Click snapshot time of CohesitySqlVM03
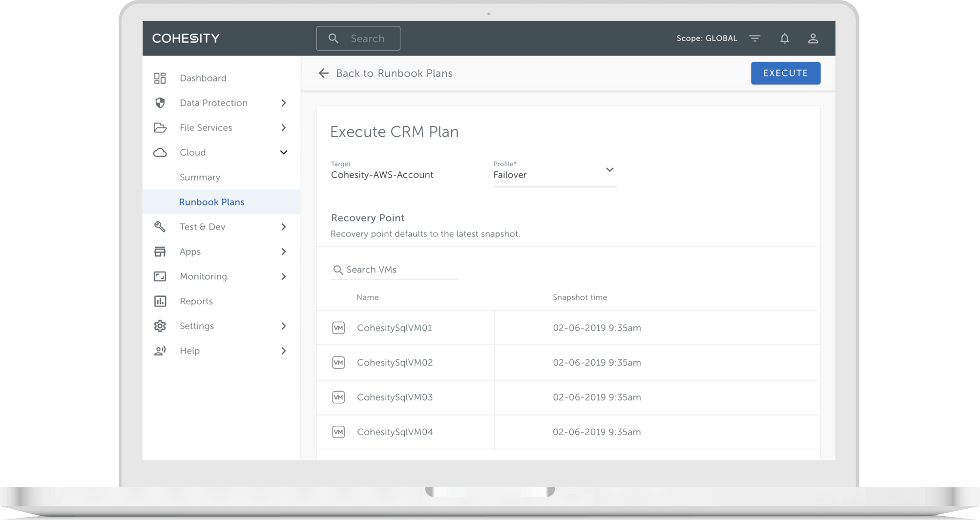 tap(597, 397)
